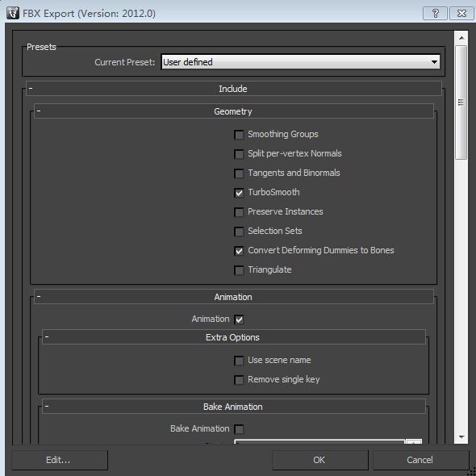
Task: Open the Current Preset dropdown
Action: (x=300, y=62)
